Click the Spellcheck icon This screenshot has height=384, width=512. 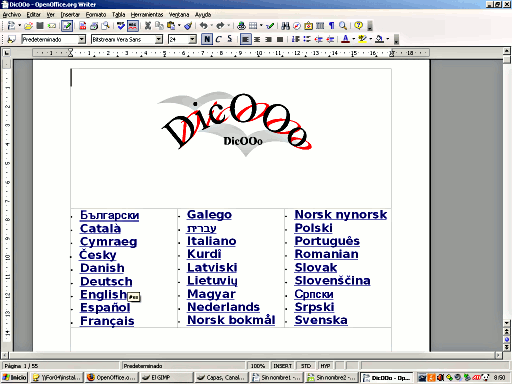coord(121,26)
